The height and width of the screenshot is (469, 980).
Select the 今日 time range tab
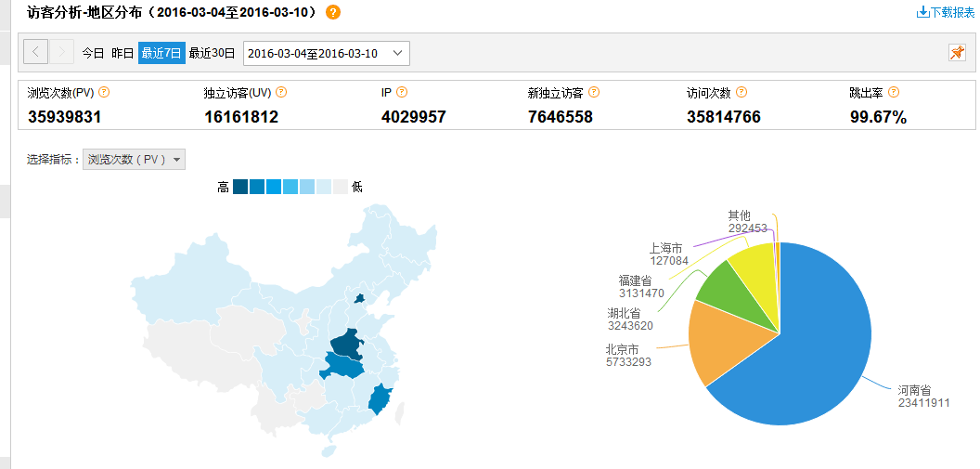pos(93,53)
